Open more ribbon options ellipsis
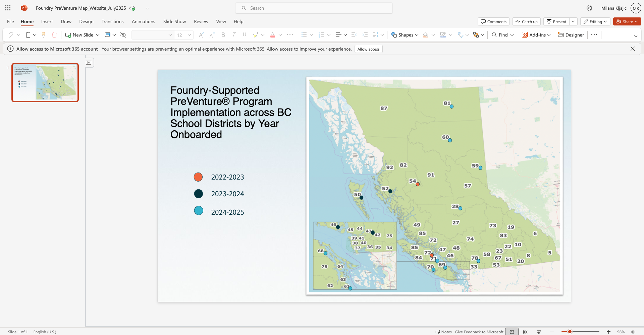 tap(594, 35)
